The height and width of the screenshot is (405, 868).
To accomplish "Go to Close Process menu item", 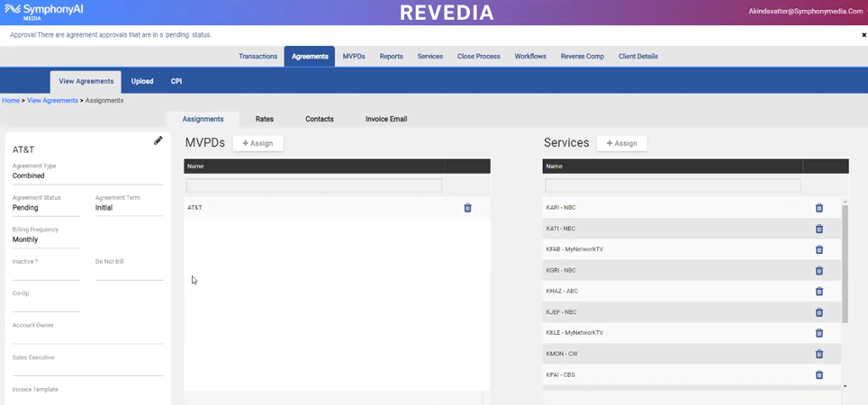I will pos(478,56).
